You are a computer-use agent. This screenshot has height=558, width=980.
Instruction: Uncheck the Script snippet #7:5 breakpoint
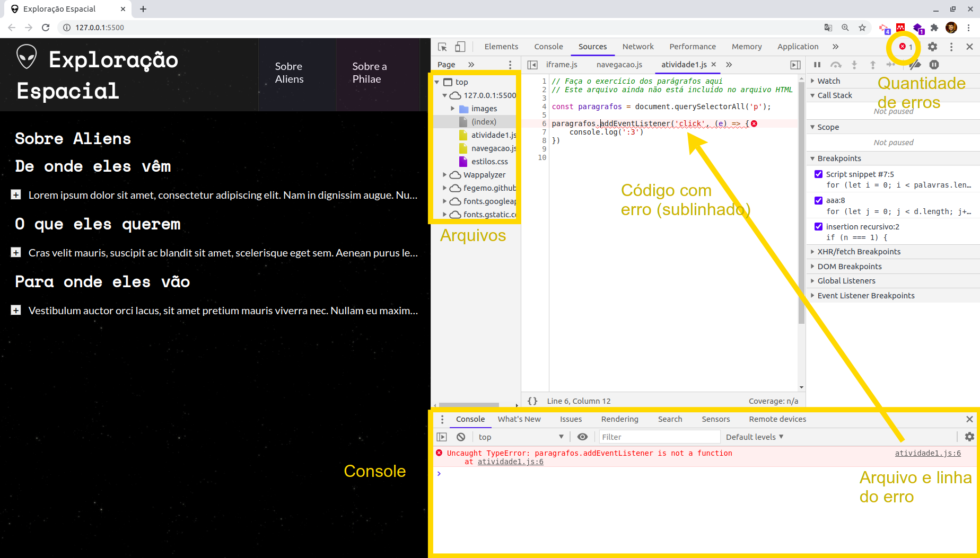click(818, 174)
